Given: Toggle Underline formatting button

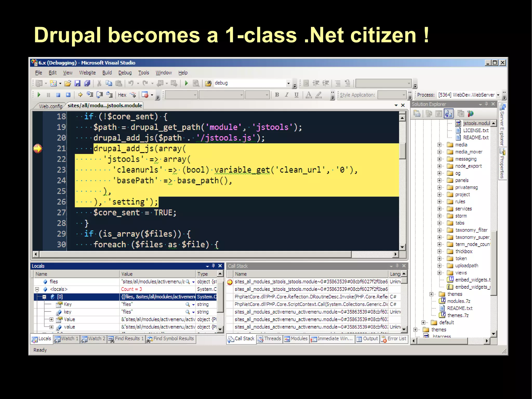Looking at the screenshot, I should tap(296, 95).
